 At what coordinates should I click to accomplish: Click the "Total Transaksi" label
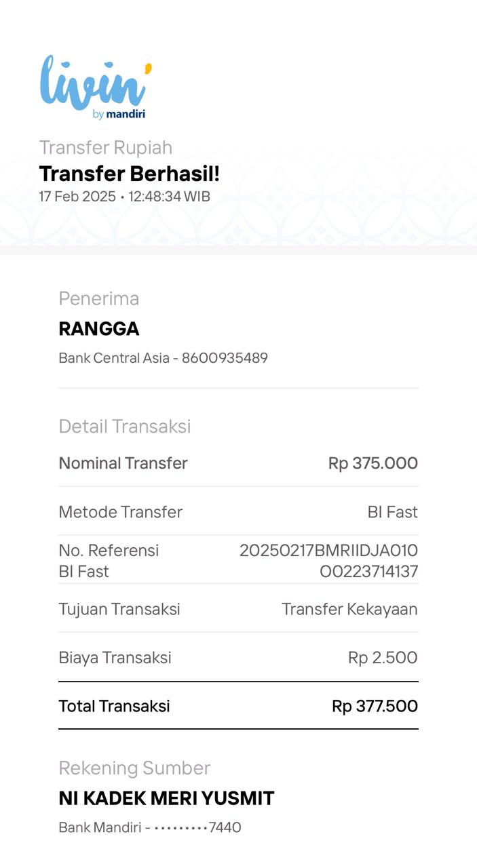pyautogui.click(x=114, y=706)
